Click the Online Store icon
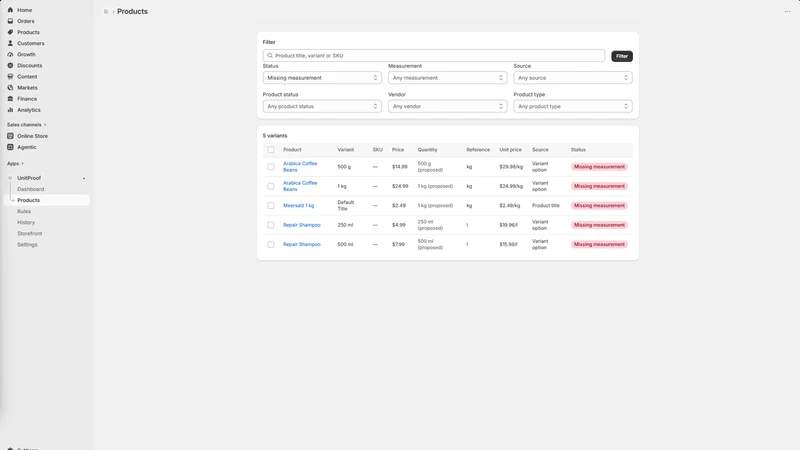This screenshot has height=450, width=800. click(10, 136)
